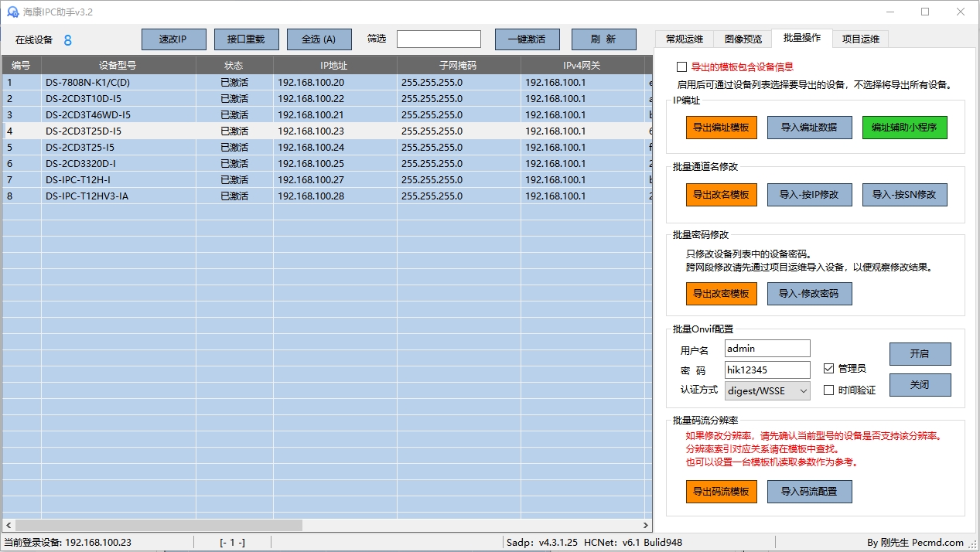Image resolution: width=980 pixels, height=552 pixels.
Task: Open the 认证方式 digest/WSSE dropdown
Action: (767, 391)
